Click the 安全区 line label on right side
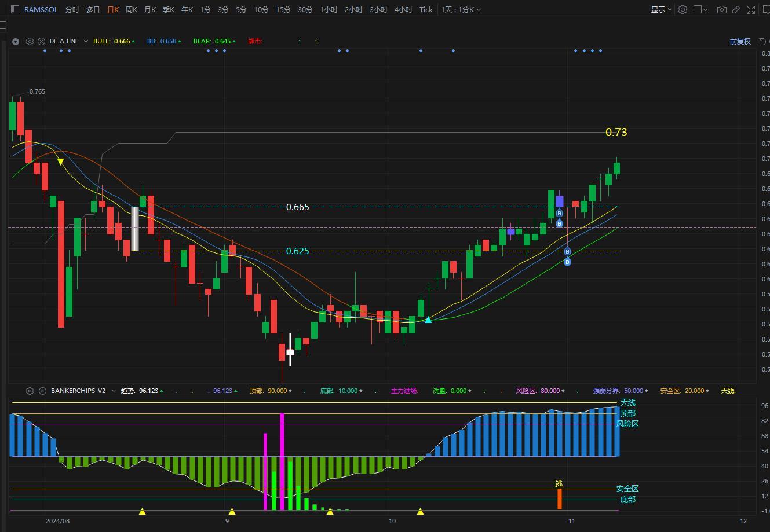Screen dimensions: 770x532 coord(627,489)
